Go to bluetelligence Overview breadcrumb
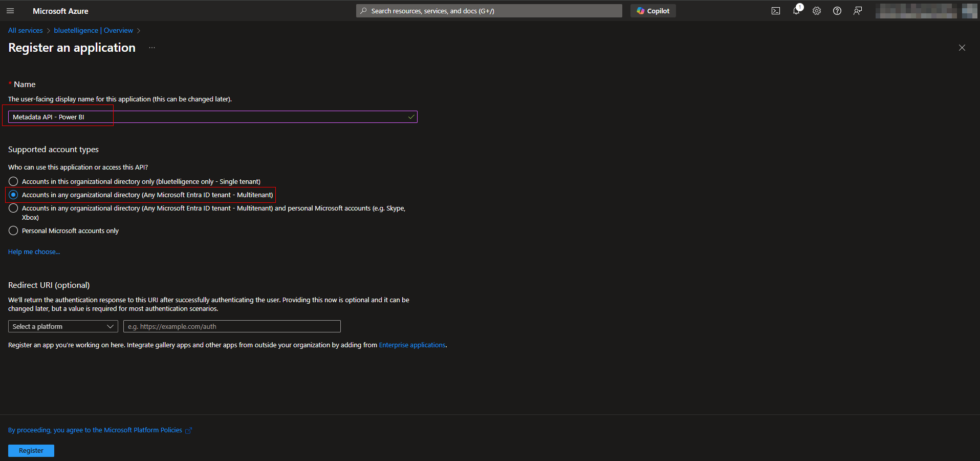This screenshot has height=461, width=980. pos(93,30)
